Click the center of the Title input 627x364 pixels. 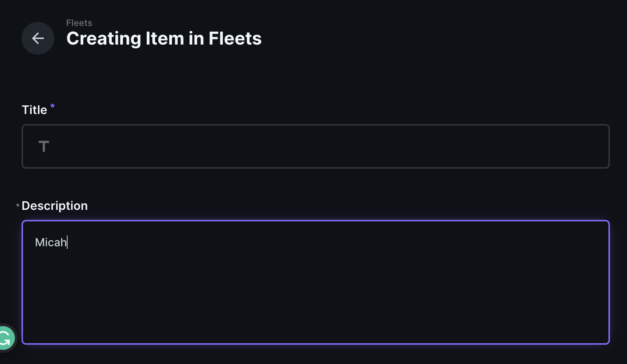point(315,146)
